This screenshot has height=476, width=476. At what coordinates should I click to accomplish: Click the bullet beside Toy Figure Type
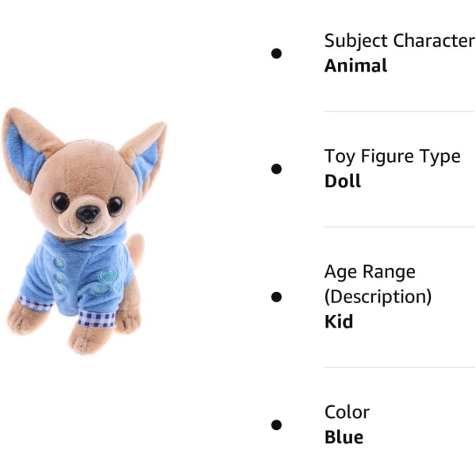(276, 169)
